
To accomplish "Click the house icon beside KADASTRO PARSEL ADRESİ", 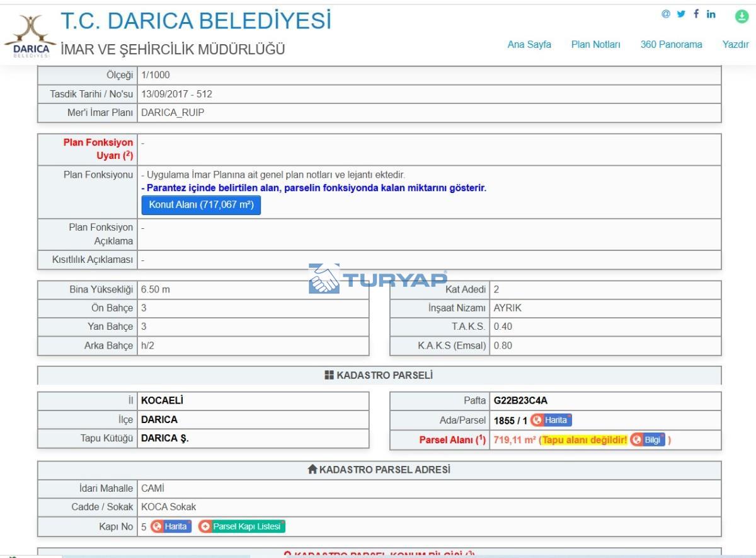I will coord(312,470).
